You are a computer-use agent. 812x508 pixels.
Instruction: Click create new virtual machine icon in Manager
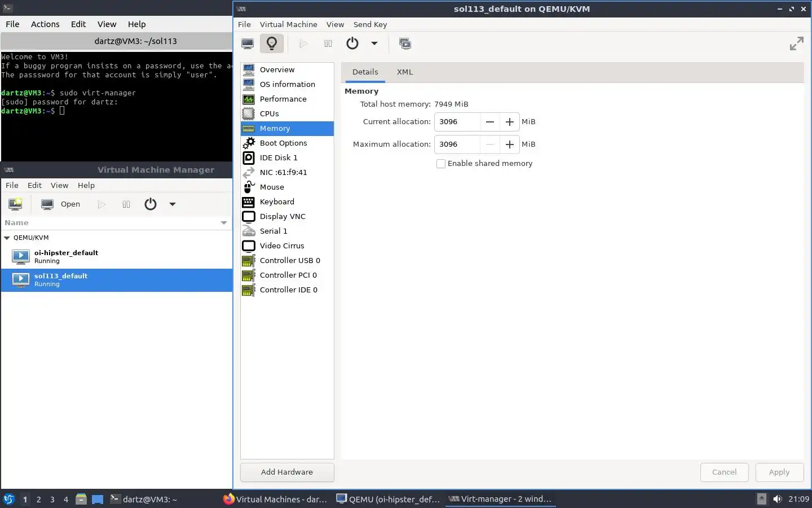click(15, 204)
